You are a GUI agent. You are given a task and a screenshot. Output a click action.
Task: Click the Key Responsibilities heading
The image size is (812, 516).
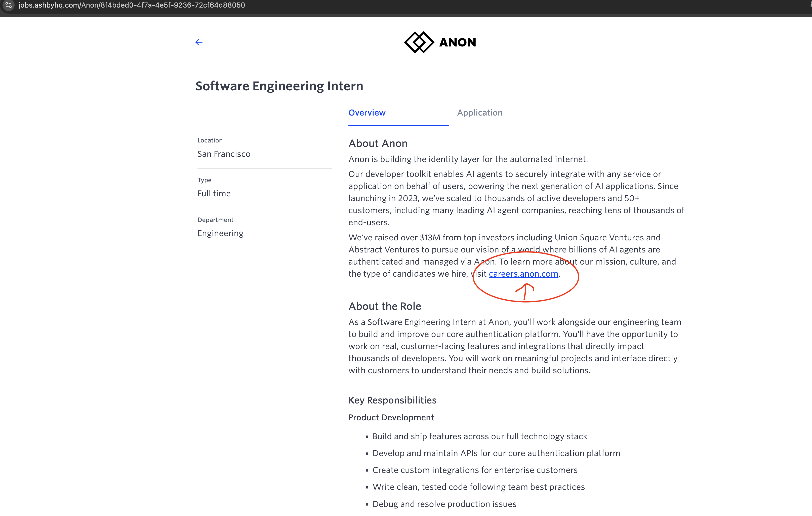click(392, 400)
